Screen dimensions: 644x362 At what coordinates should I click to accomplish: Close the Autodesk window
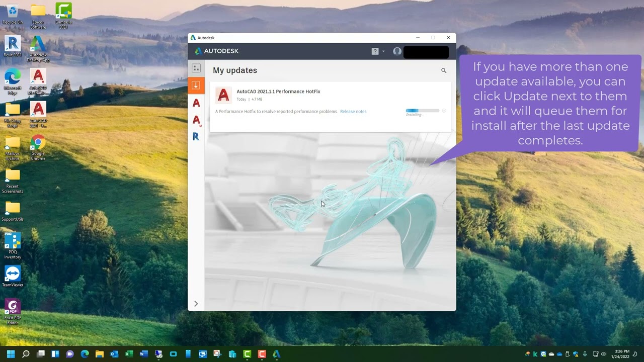(448, 38)
